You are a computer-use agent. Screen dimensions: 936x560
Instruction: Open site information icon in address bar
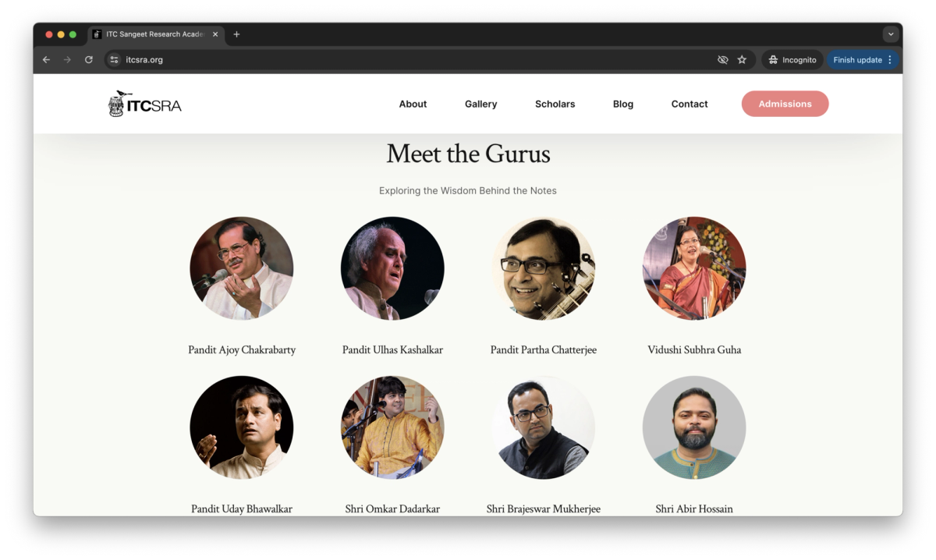(114, 60)
